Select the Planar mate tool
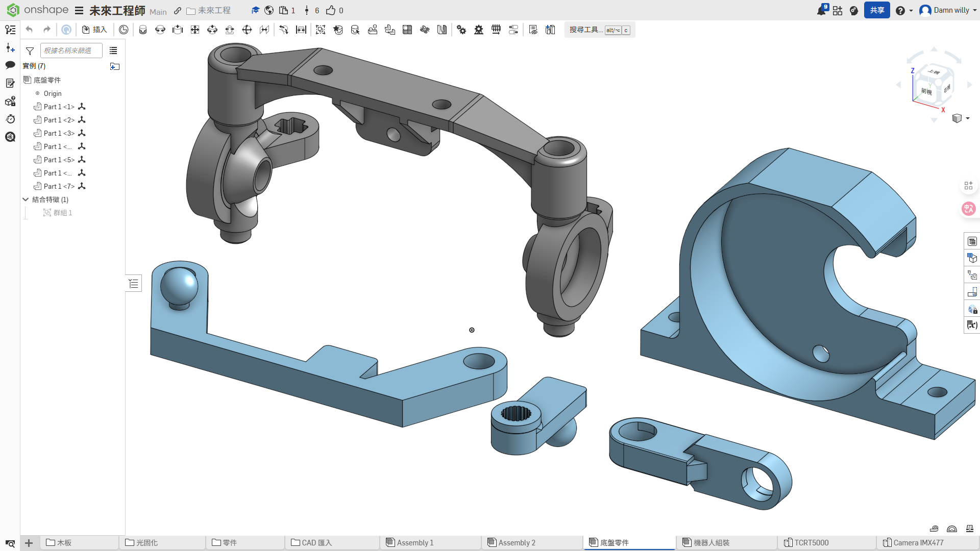This screenshot has height=551, width=980. 195,30
